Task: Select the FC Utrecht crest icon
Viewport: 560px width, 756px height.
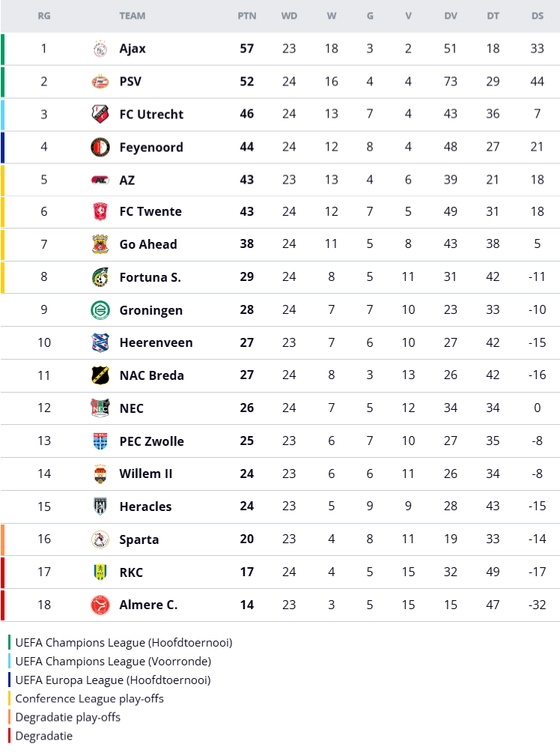Action: click(100, 114)
